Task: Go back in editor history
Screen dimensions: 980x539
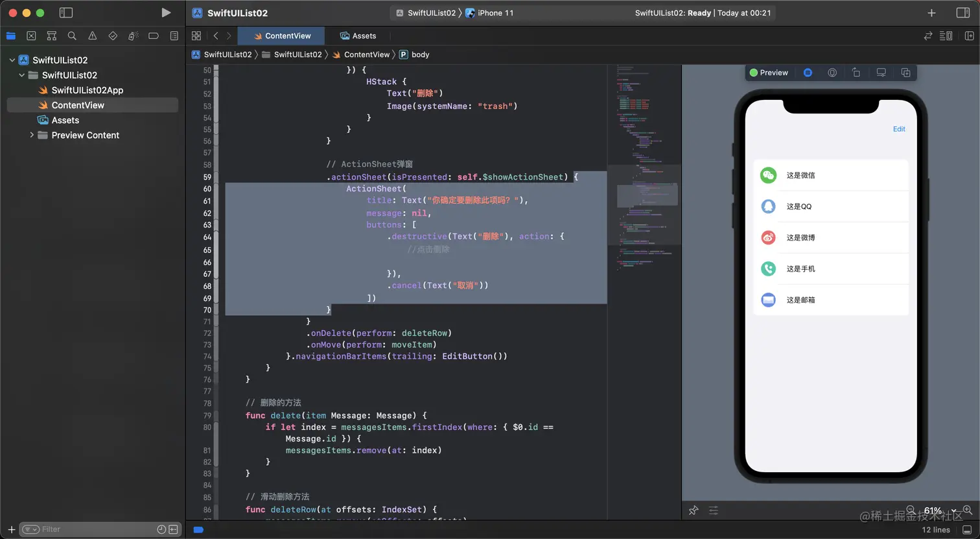Action: coord(216,36)
